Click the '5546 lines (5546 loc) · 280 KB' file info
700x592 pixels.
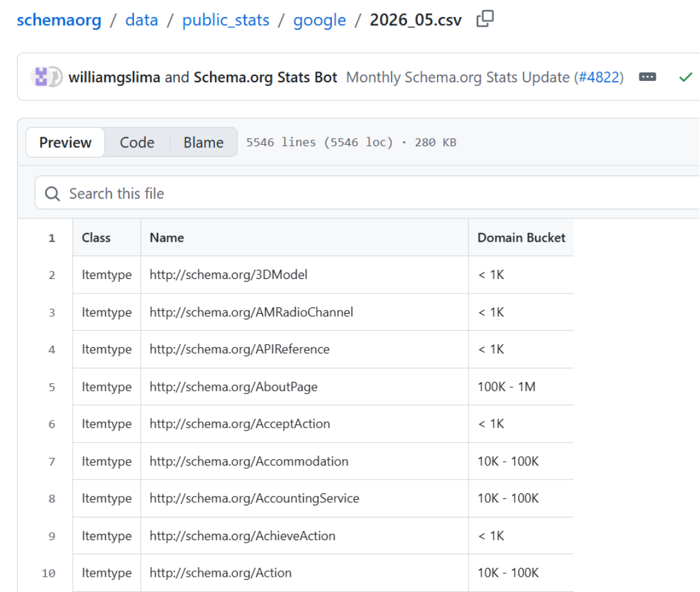pyautogui.click(x=352, y=142)
